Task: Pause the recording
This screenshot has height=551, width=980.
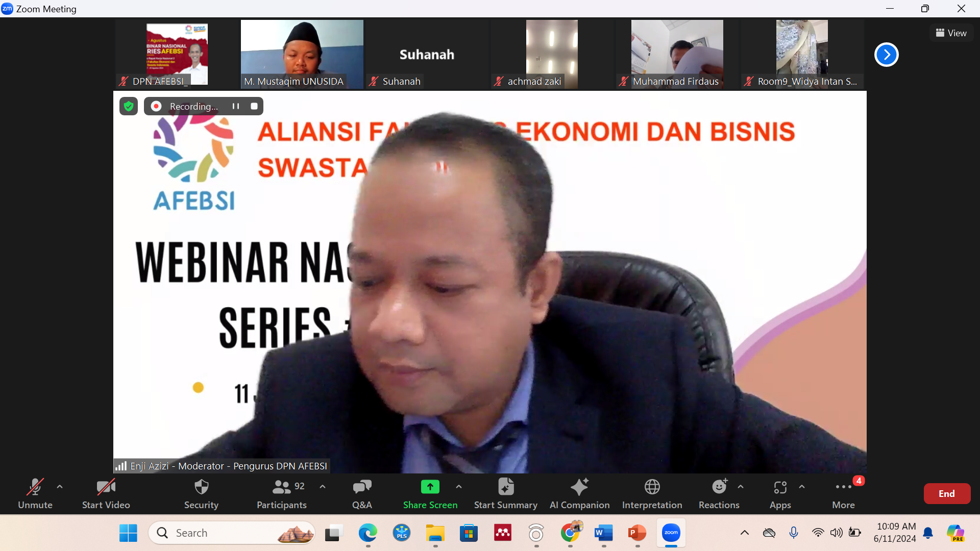Action: coord(236,106)
